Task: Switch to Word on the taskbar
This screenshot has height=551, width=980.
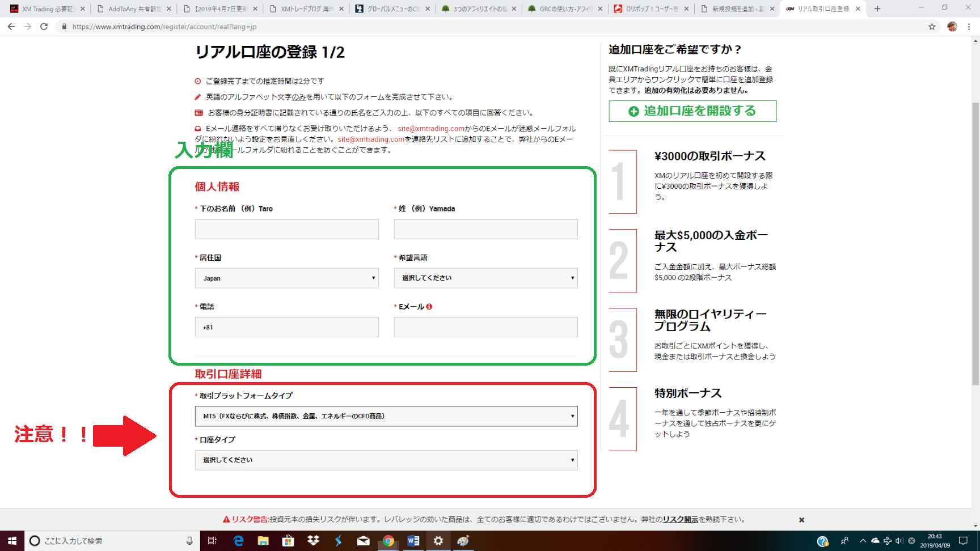Action: [413, 541]
